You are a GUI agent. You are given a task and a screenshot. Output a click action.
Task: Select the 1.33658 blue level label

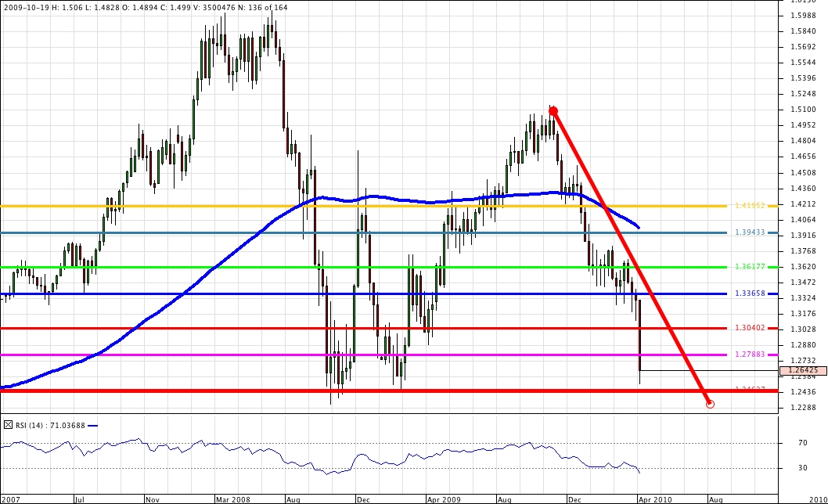coord(750,293)
